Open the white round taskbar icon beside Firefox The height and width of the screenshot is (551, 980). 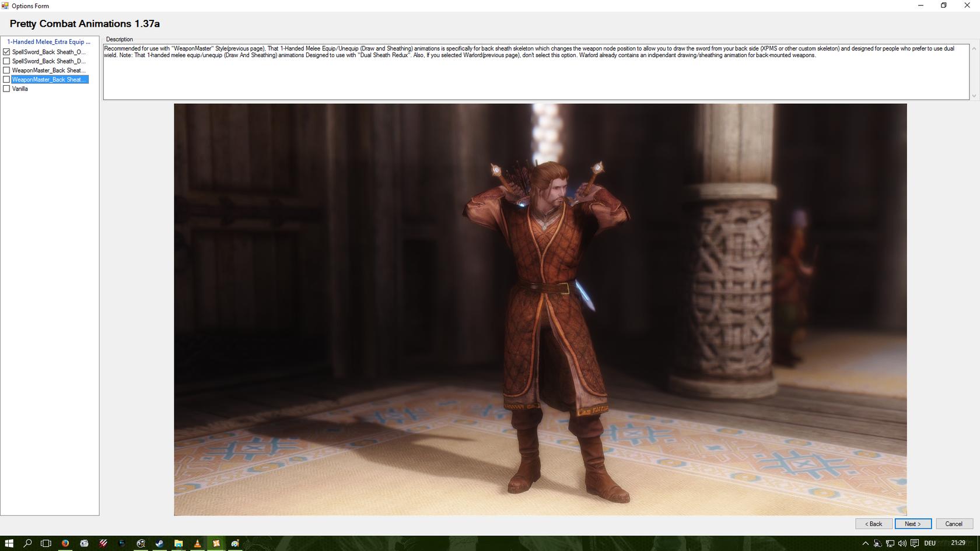tap(84, 543)
